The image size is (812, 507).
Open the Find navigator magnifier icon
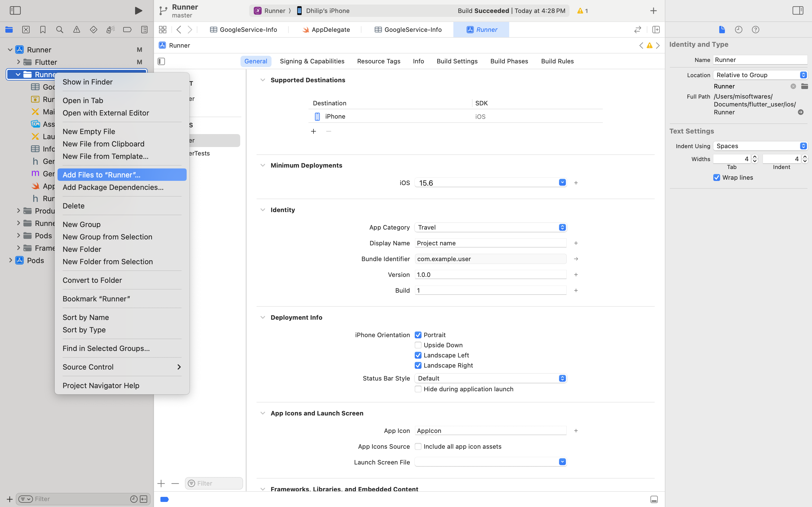[60, 30]
